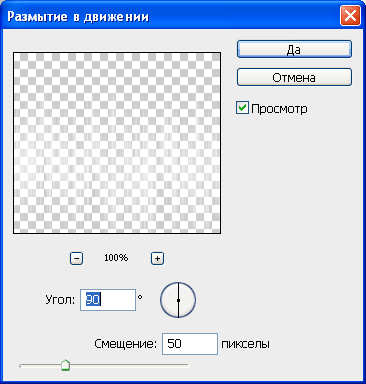This screenshot has height=384, width=366.
Task: Close the Размытие в движении dialog
Action: 350,16
